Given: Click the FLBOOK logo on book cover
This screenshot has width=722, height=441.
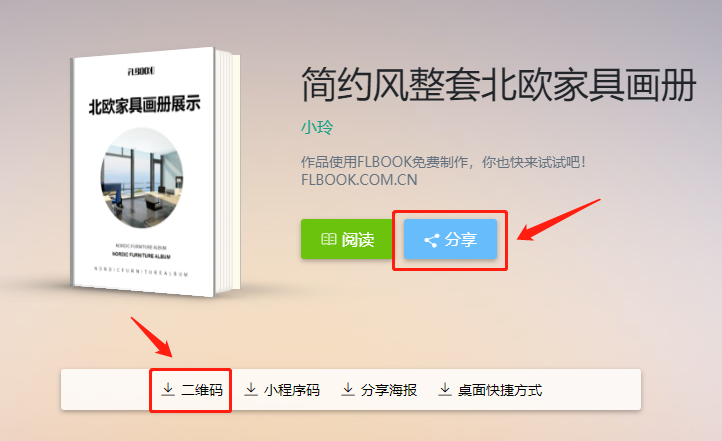Looking at the screenshot, I should [x=141, y=71].
